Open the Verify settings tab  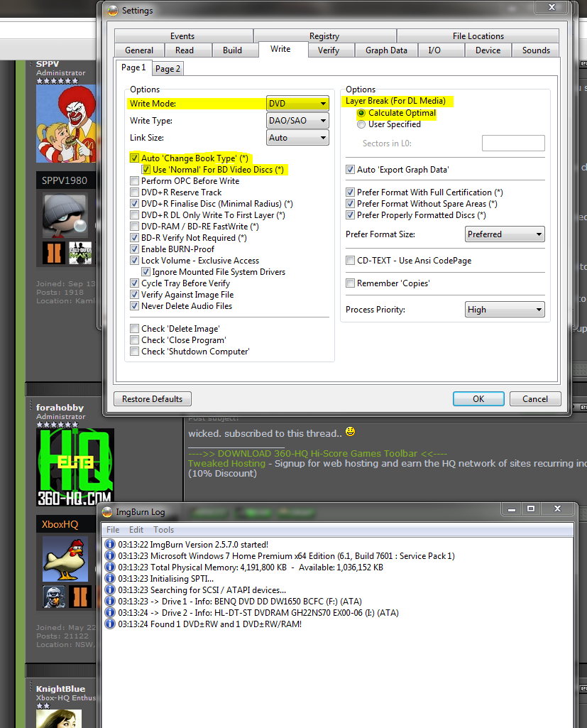coord(329,50)
